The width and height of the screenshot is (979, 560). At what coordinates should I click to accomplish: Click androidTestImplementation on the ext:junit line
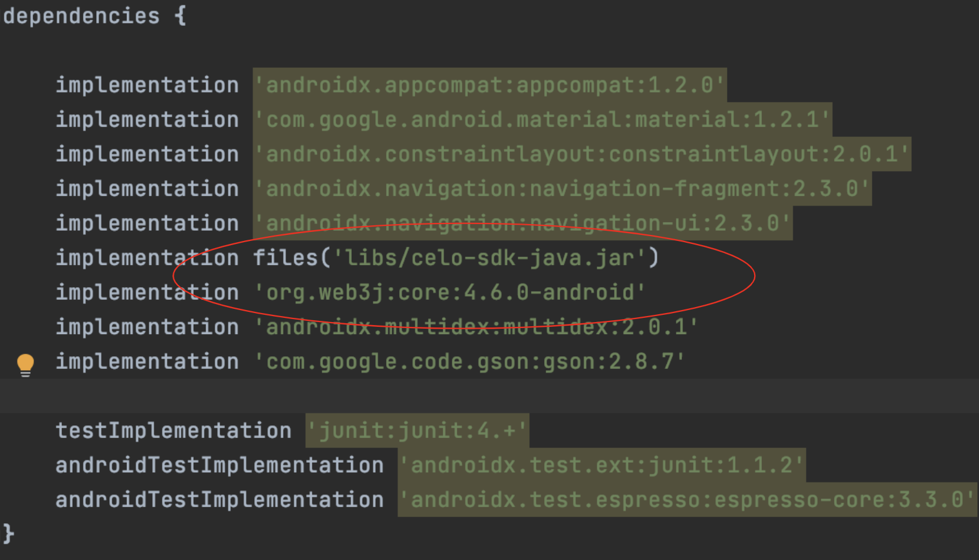pos(219,465)
